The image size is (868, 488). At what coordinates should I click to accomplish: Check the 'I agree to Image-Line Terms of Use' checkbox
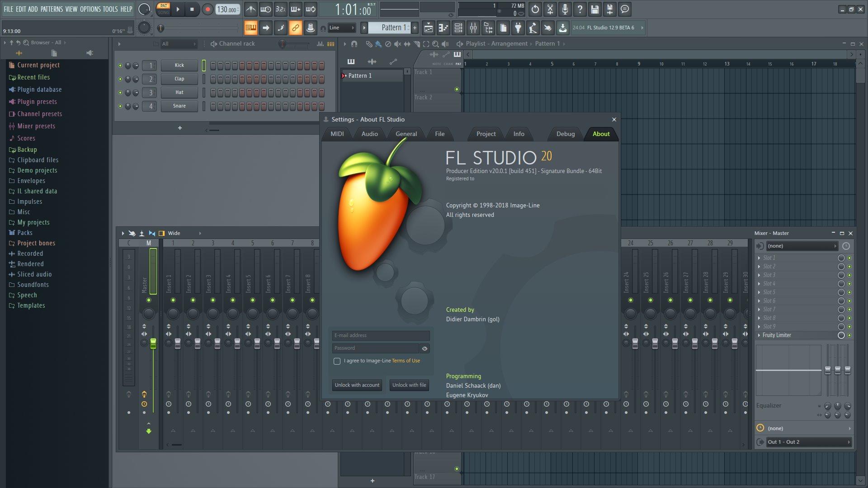tap(336, 361)
